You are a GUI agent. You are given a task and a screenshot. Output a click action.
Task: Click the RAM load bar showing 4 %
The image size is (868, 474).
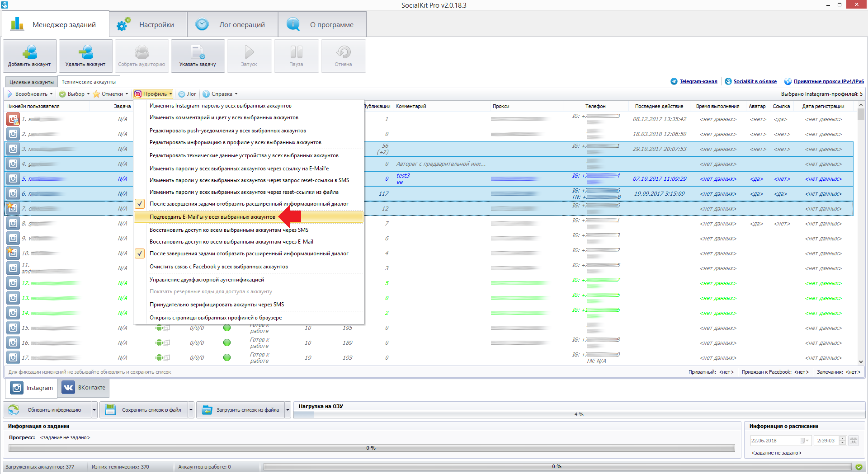[x=579, y=414]
